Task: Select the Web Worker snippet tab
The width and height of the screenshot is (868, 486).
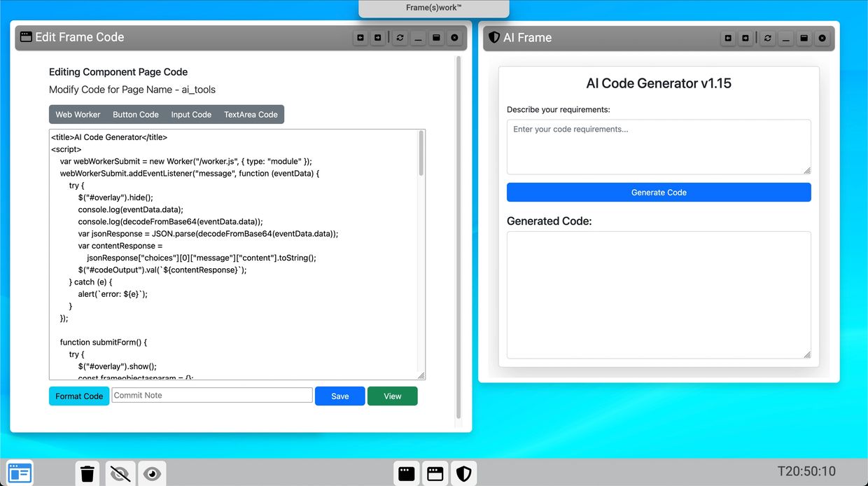Action: (78, 115)
